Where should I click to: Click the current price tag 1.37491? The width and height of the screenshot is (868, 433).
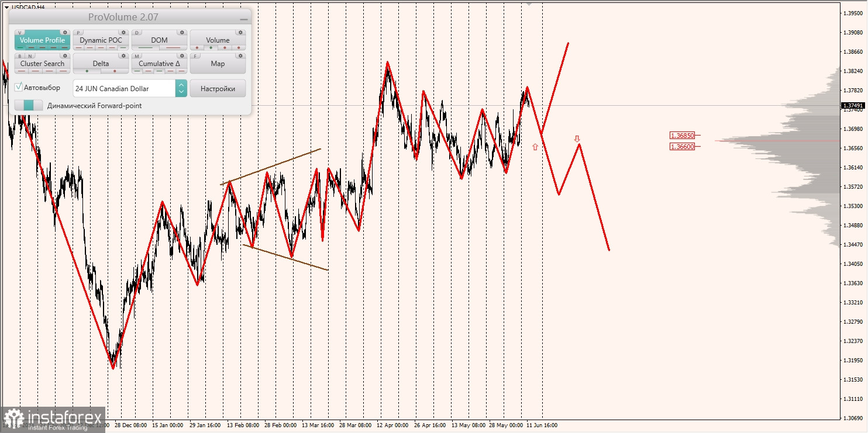pos(853,106)
